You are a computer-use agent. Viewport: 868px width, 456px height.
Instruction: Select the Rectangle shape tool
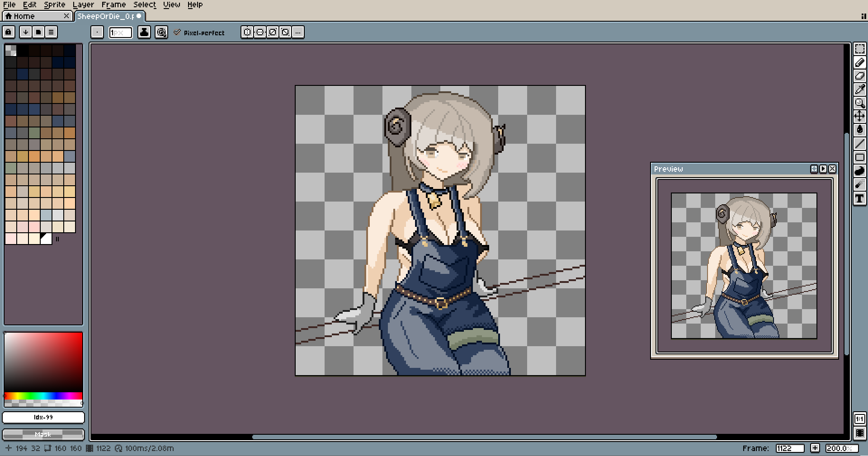[860, 157]
